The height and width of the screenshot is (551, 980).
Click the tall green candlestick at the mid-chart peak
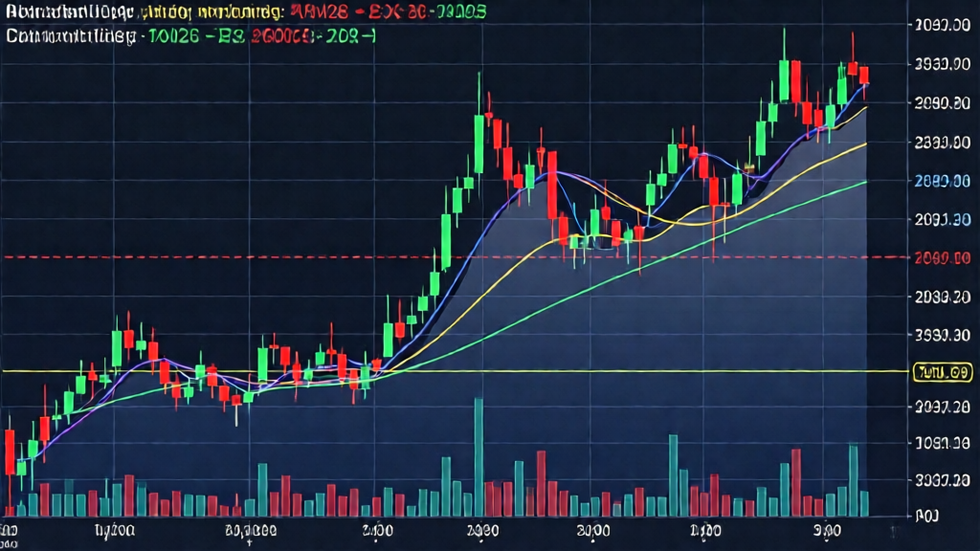tap(479, 143)
